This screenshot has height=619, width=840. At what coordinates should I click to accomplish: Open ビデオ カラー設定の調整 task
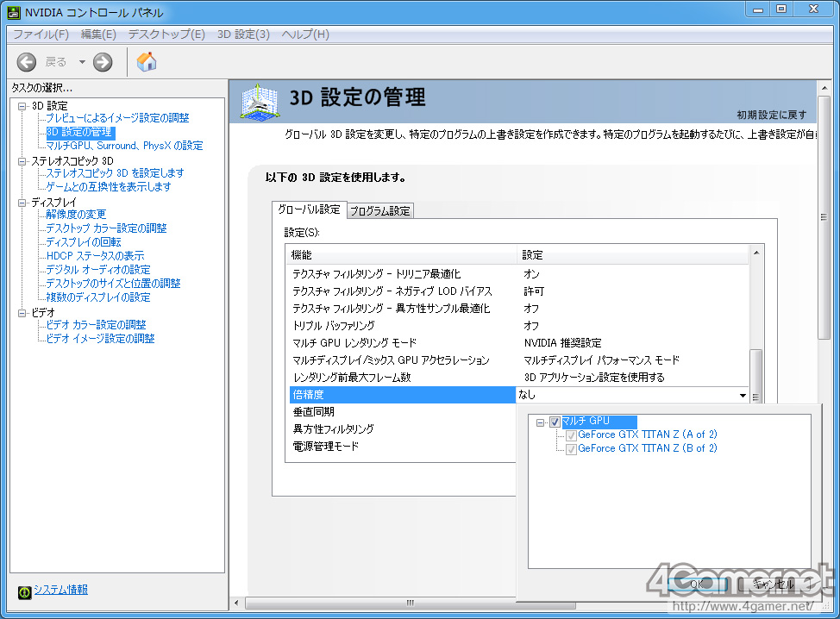[x=96, y=324]
